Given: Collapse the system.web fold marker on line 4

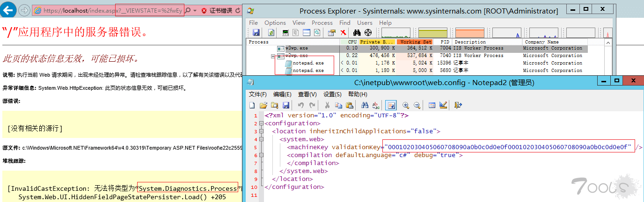Looking at the screenshot, I should pyautogui.click(x=261, y=139).
